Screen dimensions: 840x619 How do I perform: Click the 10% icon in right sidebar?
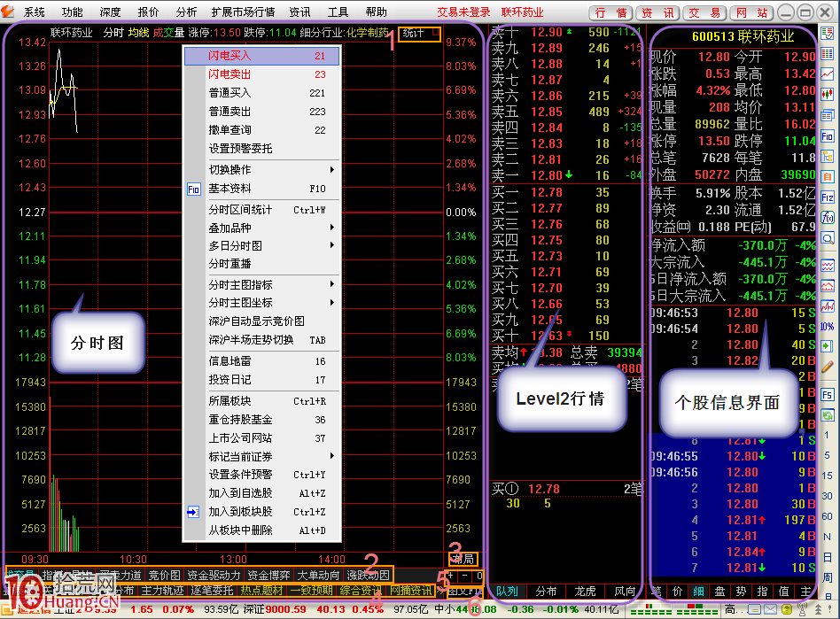point(828,327)
